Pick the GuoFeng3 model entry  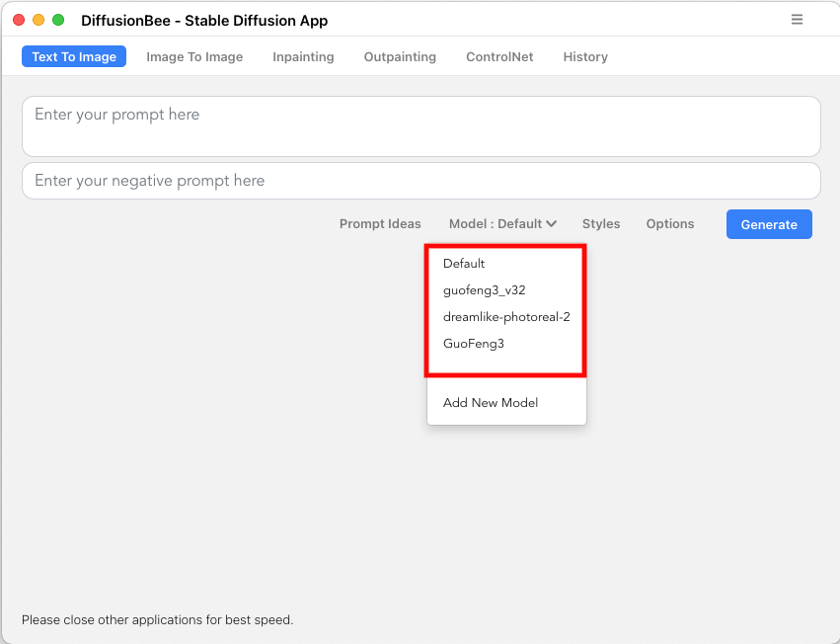point(474,344)
